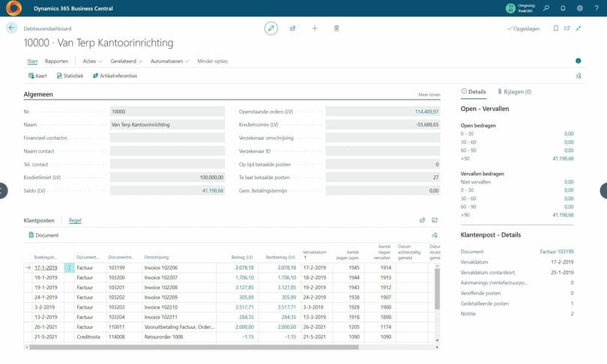This screenshot has height=364, width=607.
Task: Click the Naam field Van Terp Kantoorinrichting
Action: pos(167,124)
